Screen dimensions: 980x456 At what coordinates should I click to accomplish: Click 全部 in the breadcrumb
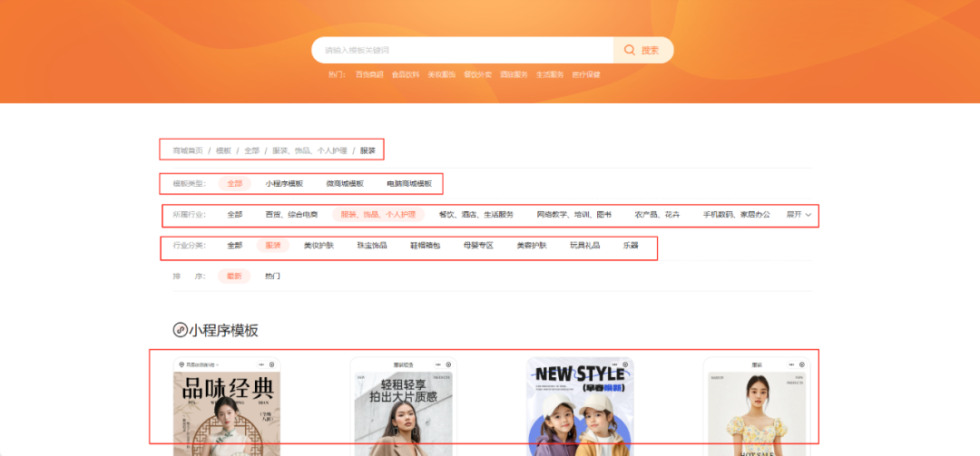coord(252,150)
